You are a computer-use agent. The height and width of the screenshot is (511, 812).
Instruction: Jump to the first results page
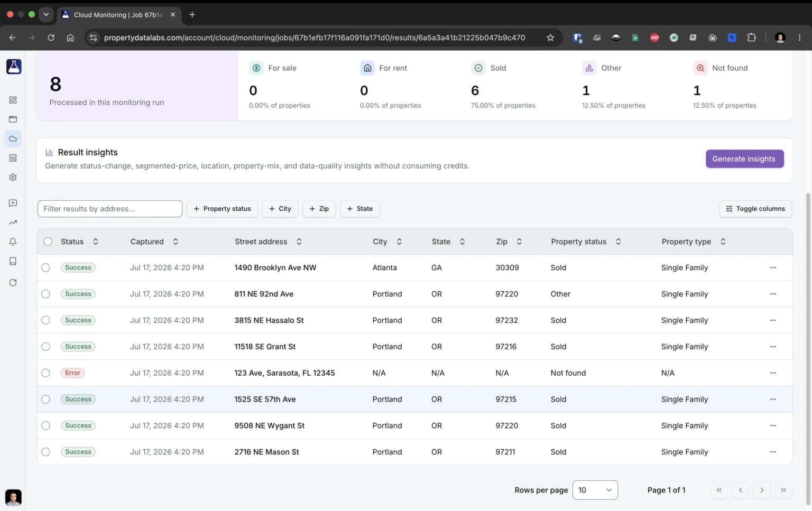point(719,490)
